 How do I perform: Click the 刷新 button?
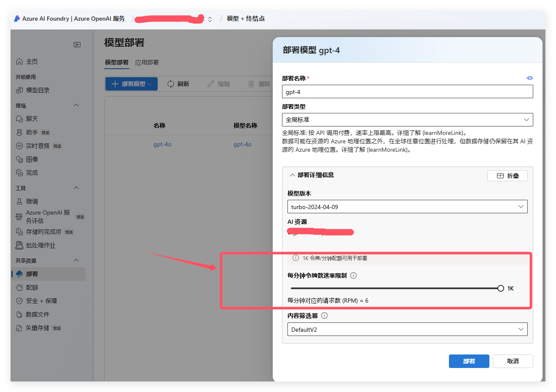(x=178, y=84)
